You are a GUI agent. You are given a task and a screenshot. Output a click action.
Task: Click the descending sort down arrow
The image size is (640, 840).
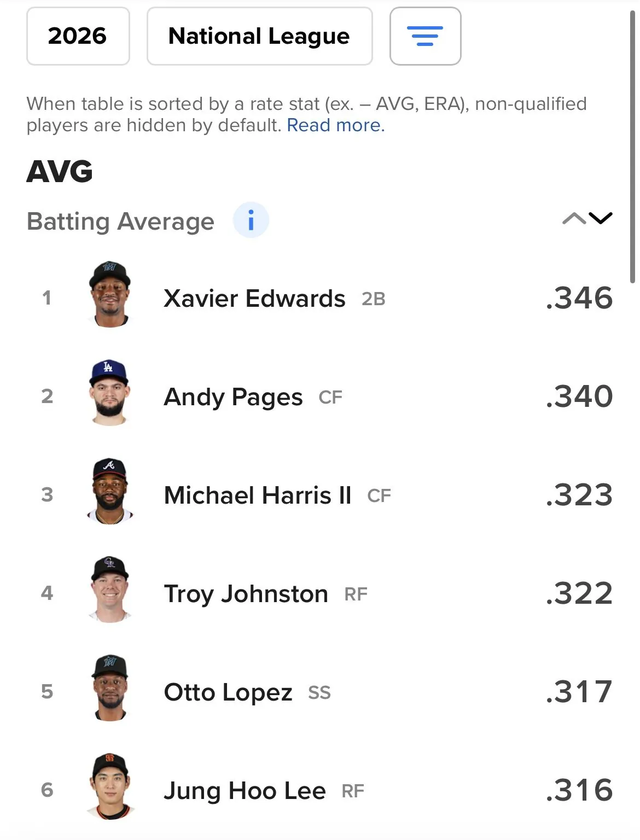601,219
